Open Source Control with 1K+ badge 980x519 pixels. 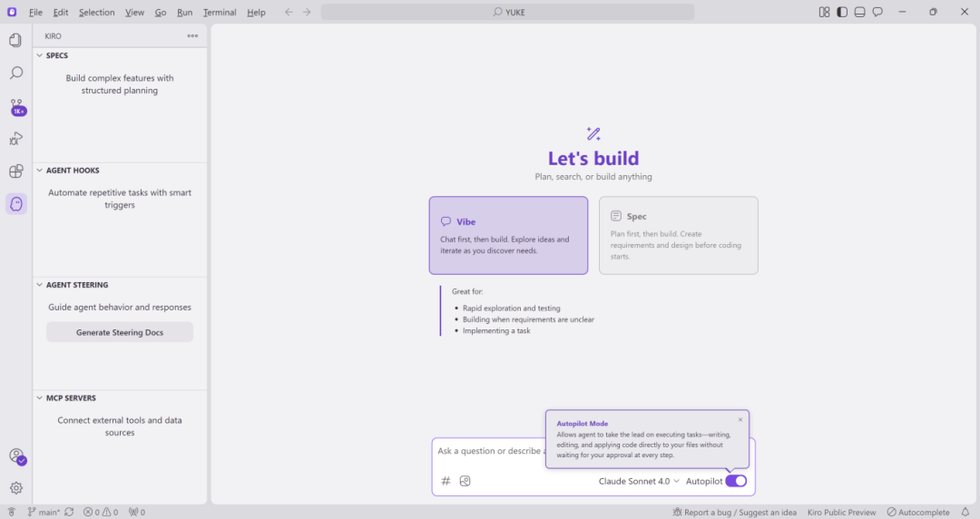click(17, 106)
